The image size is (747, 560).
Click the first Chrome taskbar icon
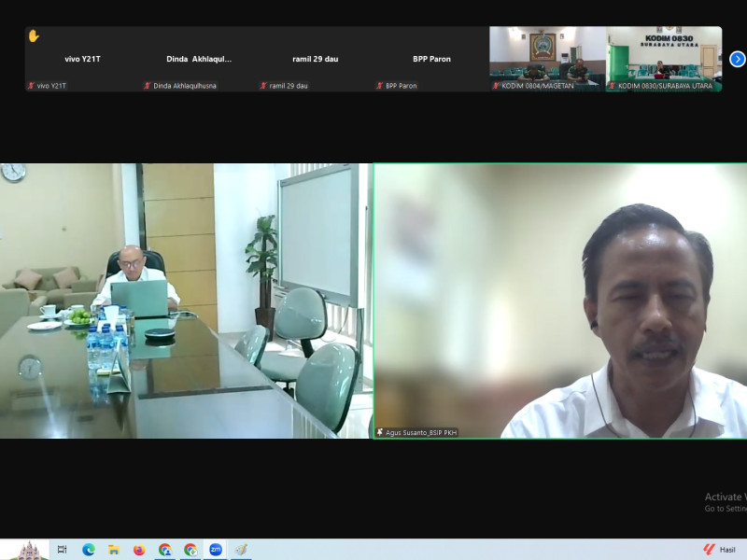[165, 550]
